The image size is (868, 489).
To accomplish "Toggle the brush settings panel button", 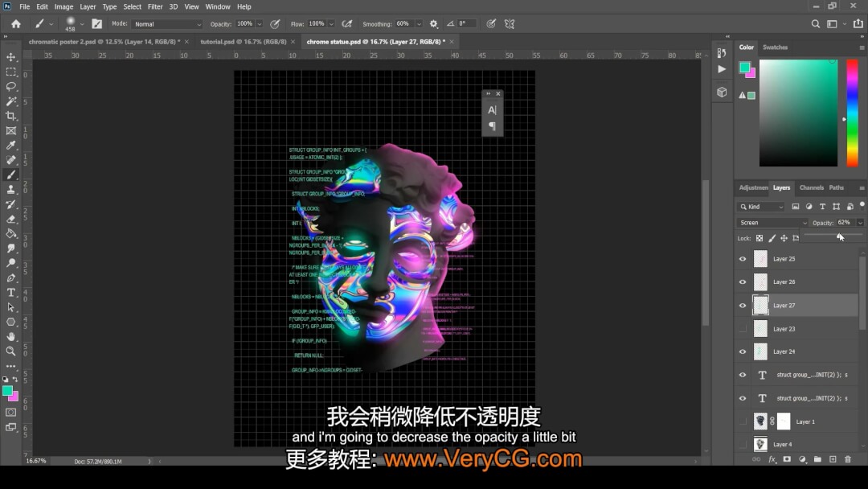I will click(x=97, y=24).
